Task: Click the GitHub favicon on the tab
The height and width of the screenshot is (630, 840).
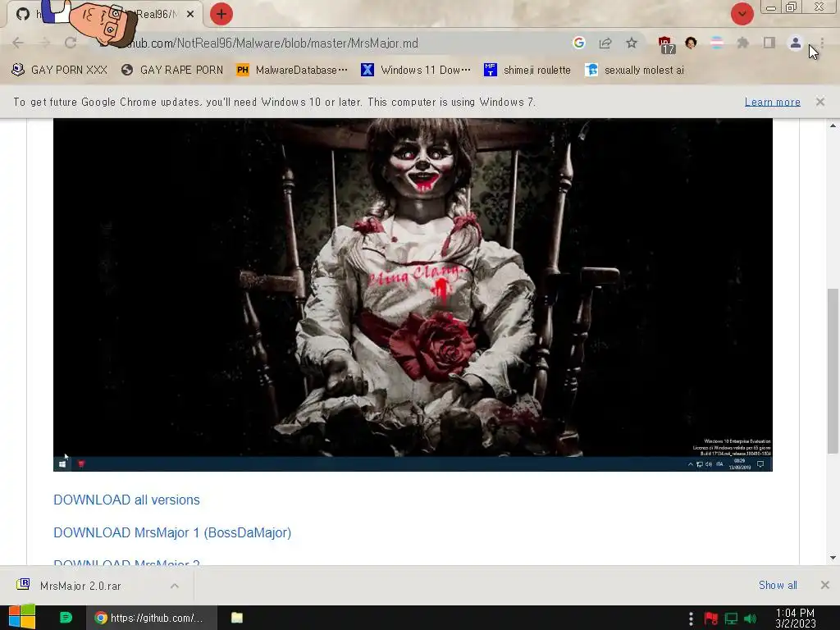Action: pos(22,14)
